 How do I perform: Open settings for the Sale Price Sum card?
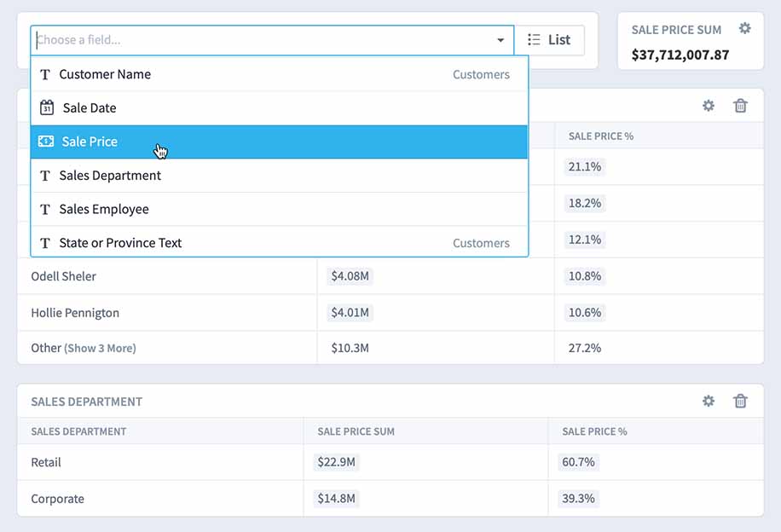coord(744,28)
